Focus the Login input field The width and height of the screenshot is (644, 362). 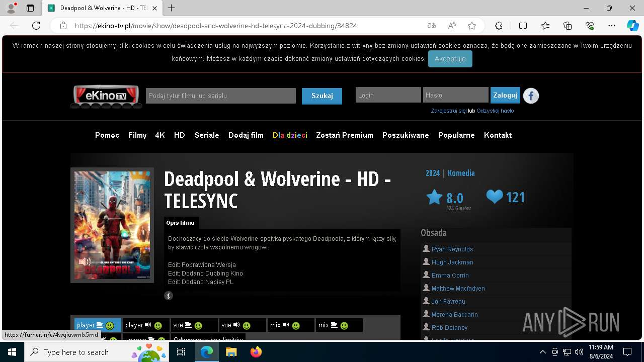[x=388, y=95]
